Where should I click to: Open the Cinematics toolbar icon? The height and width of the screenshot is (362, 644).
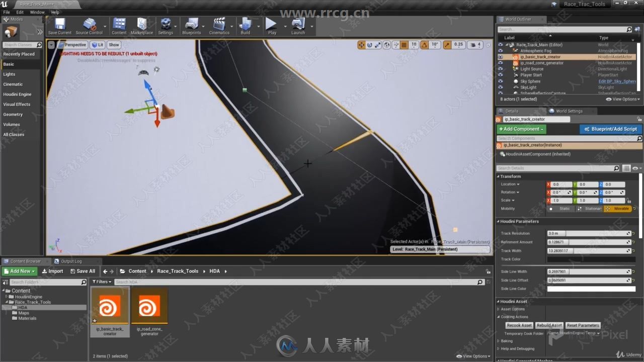click(219, 26)
